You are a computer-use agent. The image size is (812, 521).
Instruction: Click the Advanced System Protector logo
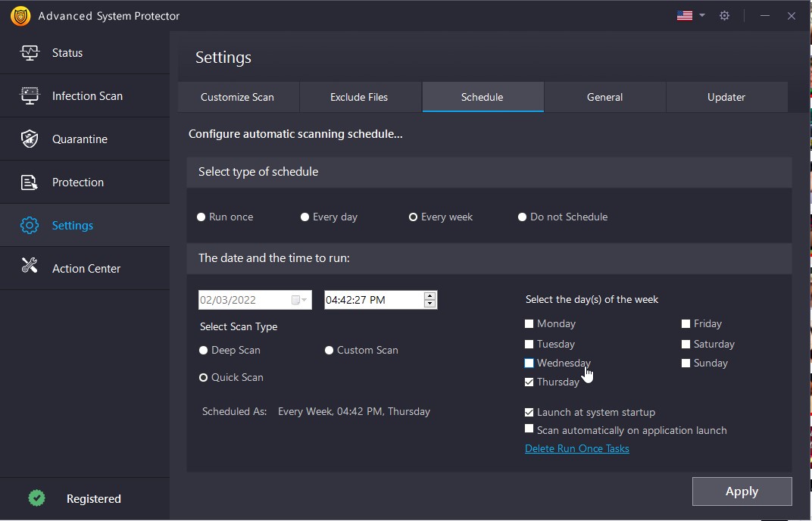pos(19,15)
